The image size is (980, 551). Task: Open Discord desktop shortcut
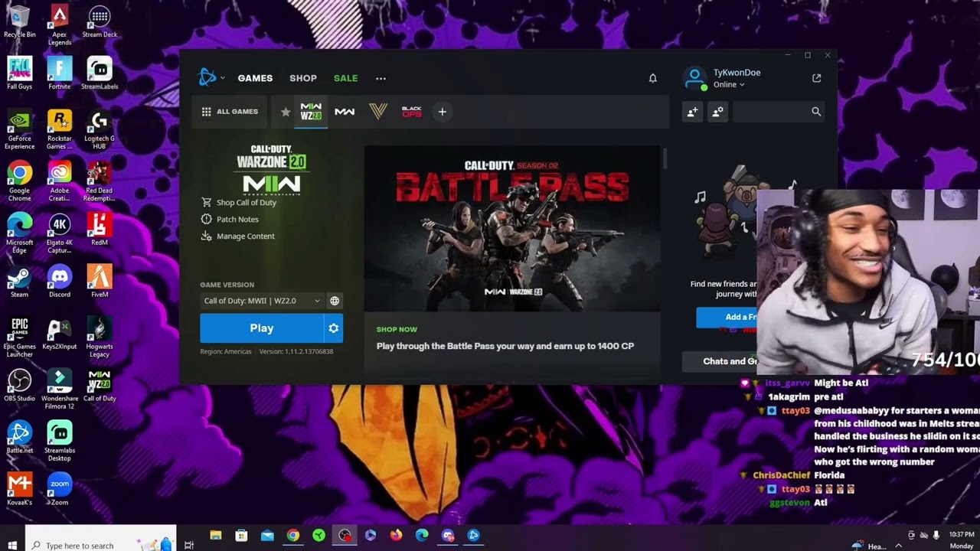(x=60, y=282)
